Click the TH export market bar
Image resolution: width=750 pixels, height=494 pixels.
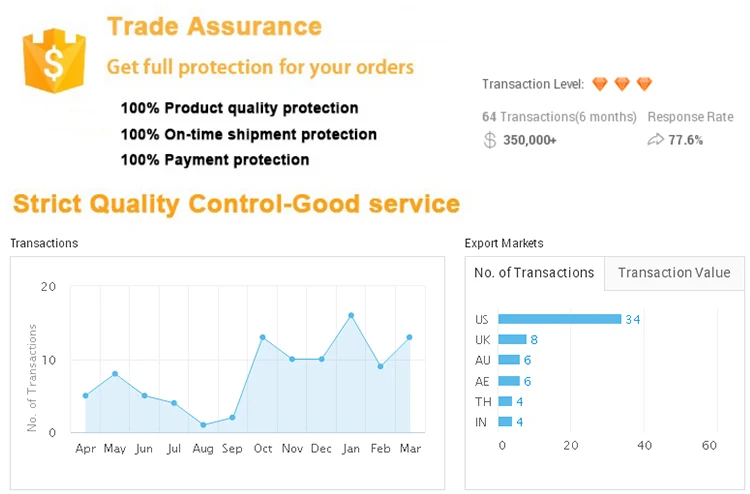505,401
